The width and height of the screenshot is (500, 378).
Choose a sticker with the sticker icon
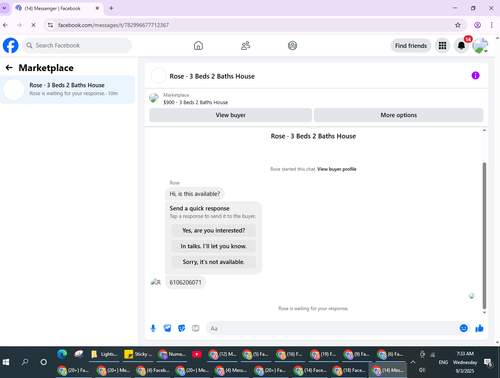point(181,328)
